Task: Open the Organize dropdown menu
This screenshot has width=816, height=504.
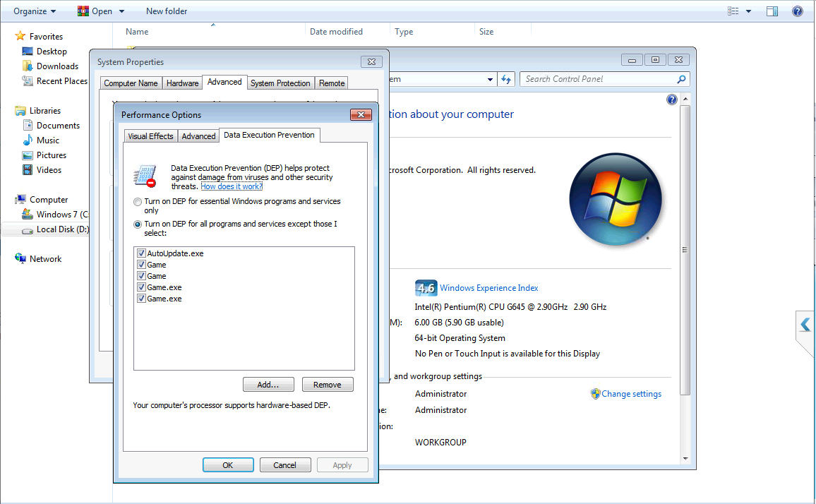Action: (35, 11)
